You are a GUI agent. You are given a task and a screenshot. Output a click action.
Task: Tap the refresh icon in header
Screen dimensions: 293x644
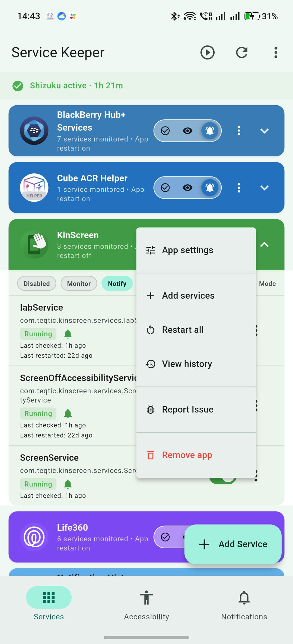(x=242, y=52)
